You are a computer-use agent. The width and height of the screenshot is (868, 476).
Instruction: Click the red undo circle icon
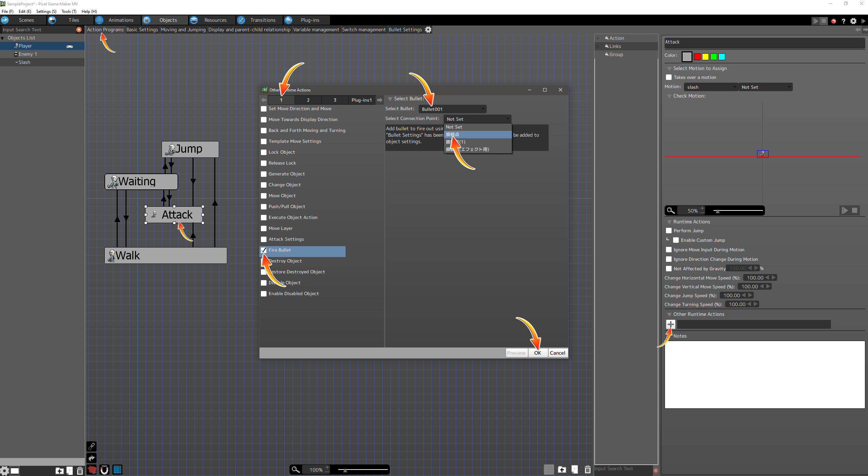[x=833, y=21]
